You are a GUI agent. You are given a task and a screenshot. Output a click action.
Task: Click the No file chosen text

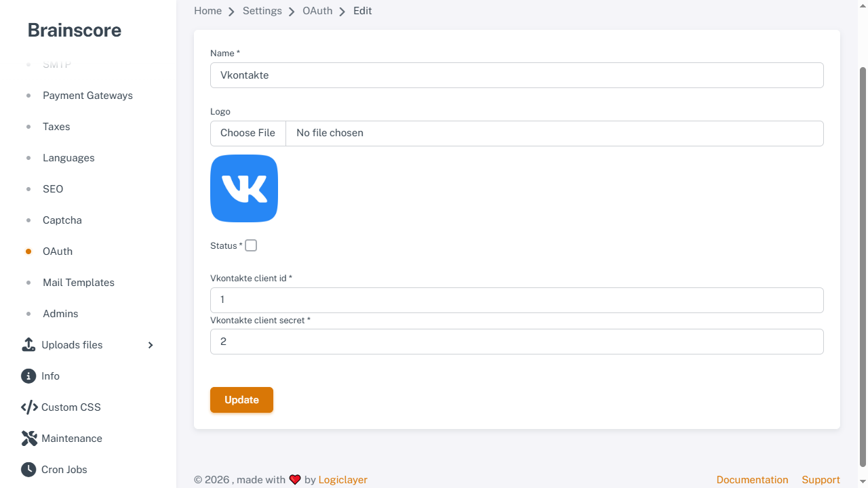tap(330, 134)
